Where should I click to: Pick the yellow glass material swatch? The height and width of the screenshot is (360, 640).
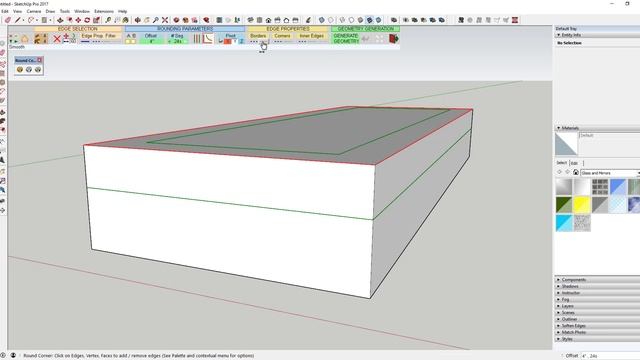click(582, 204)
